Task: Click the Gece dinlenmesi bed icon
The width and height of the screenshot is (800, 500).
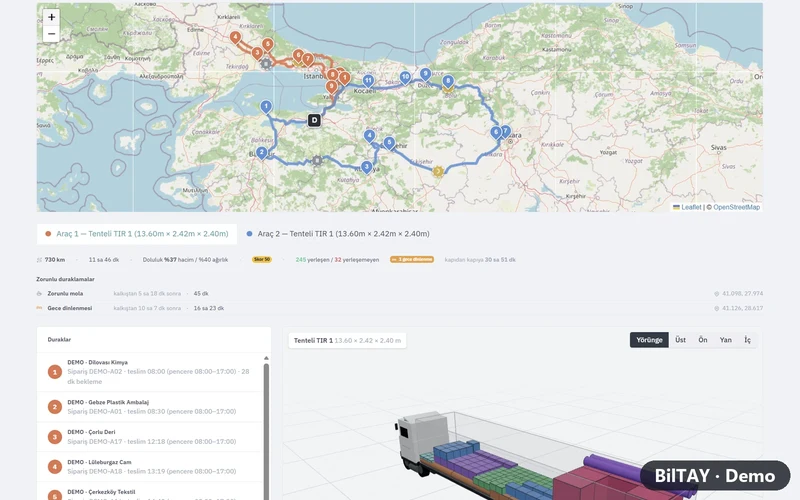Action: pos(39,308)
